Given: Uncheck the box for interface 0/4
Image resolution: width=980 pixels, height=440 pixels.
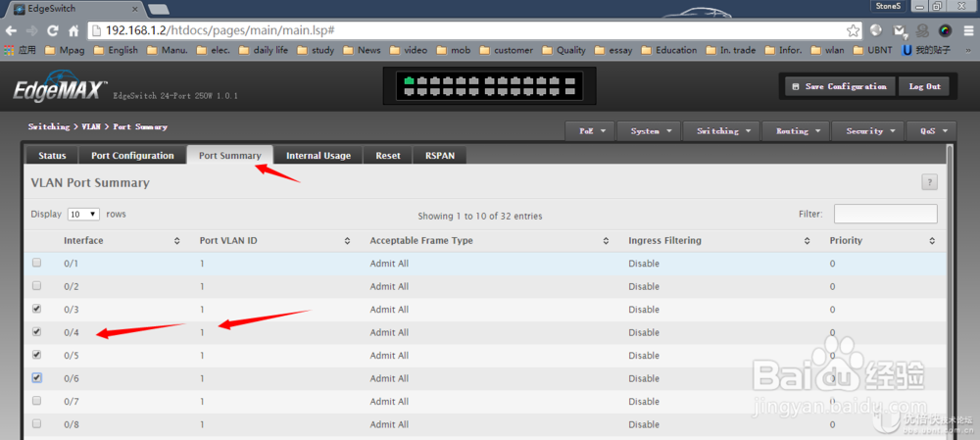Looking at the screenshot, I should point(37,332).
